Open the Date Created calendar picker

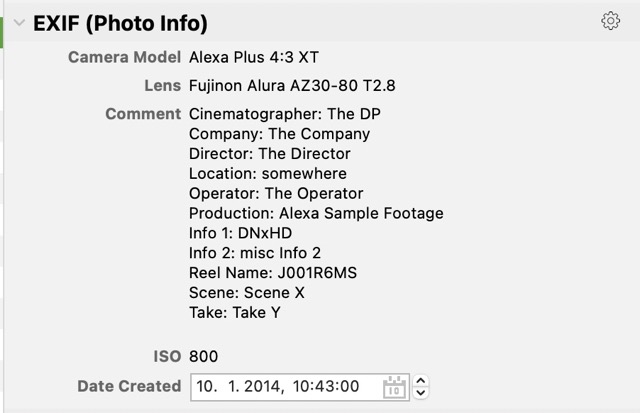[x=394, y=386]
